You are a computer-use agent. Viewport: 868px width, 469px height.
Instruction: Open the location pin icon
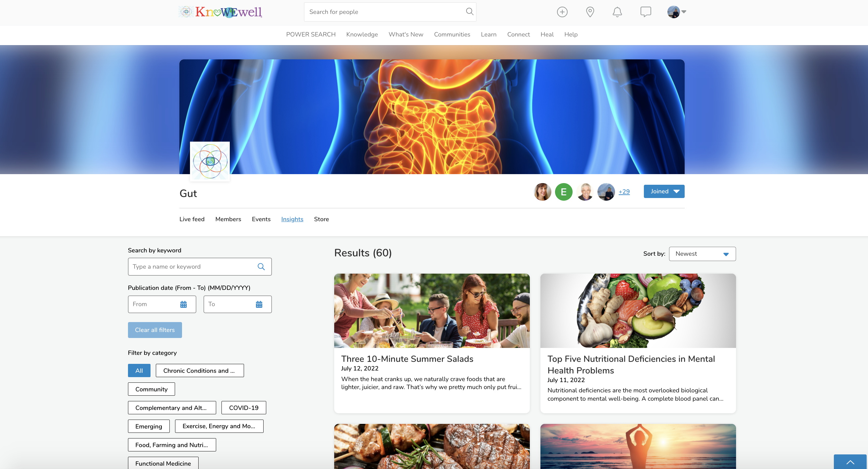click(590, 12)
